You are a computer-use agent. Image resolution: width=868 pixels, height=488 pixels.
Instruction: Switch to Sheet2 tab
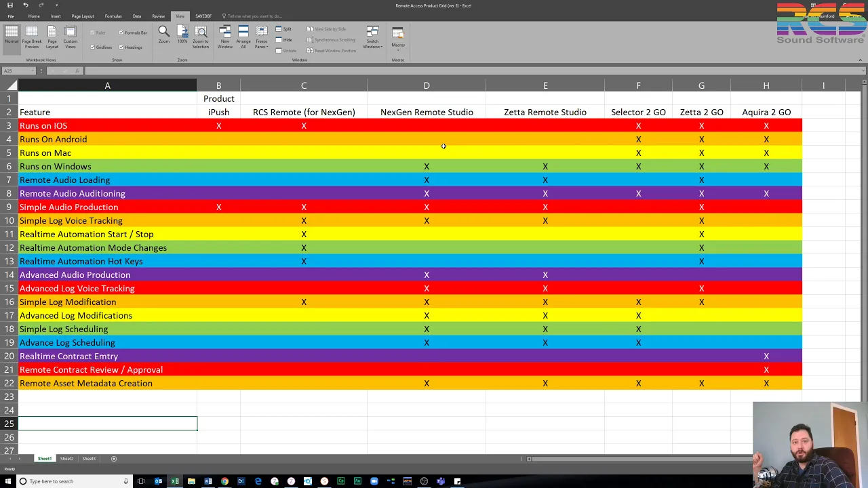(66, 459)
